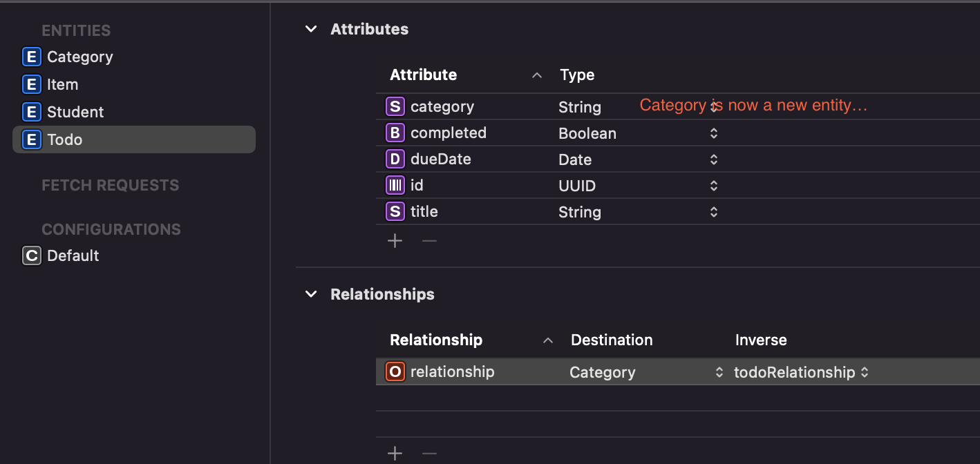The width and height of the screenshot is (980, 464).
Task: Click the id attribute UUID icon
Action: tap(395, 185)
